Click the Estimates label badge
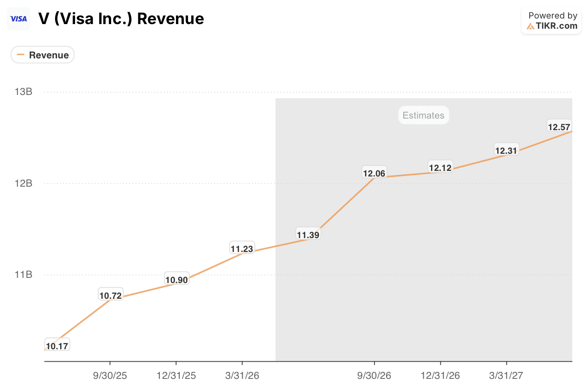 (424, 115)
